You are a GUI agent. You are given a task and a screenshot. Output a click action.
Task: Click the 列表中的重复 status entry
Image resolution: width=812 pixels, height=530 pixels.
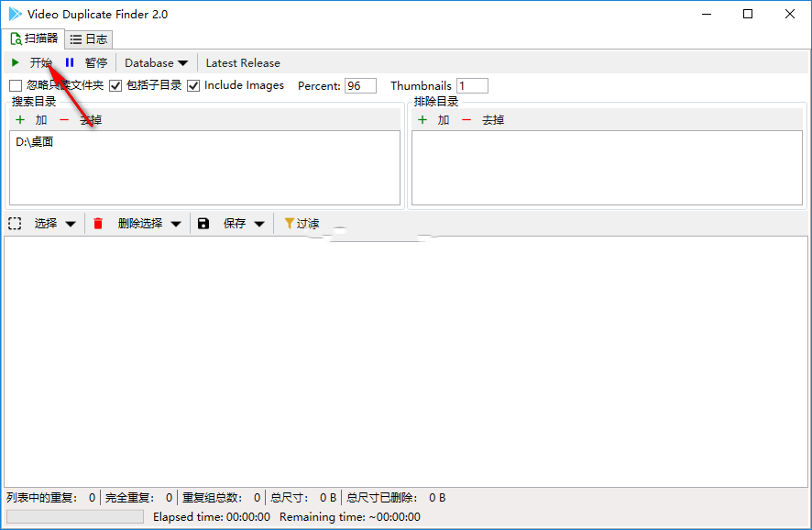tap(51, 497)
